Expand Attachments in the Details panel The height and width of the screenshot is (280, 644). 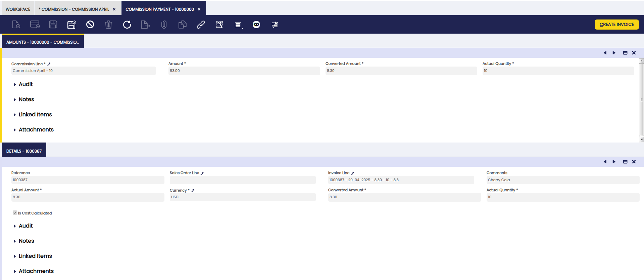coord(36,271)
